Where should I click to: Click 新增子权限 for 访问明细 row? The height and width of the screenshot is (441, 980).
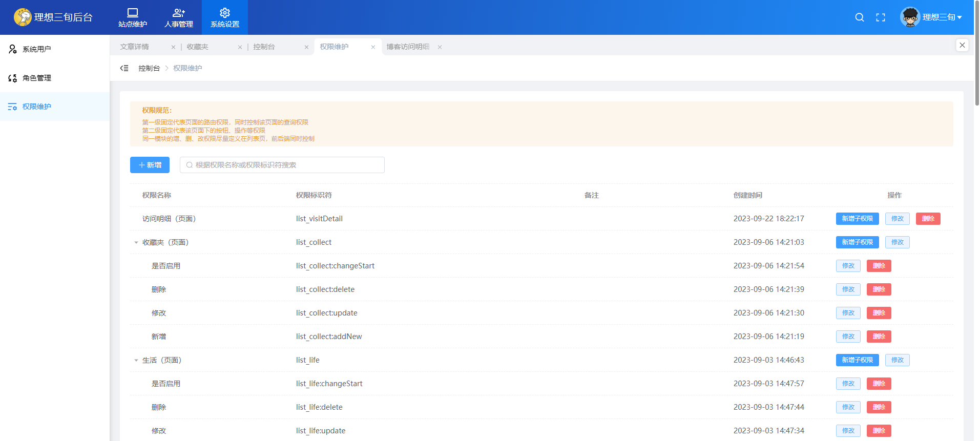[x=857, y=219]
